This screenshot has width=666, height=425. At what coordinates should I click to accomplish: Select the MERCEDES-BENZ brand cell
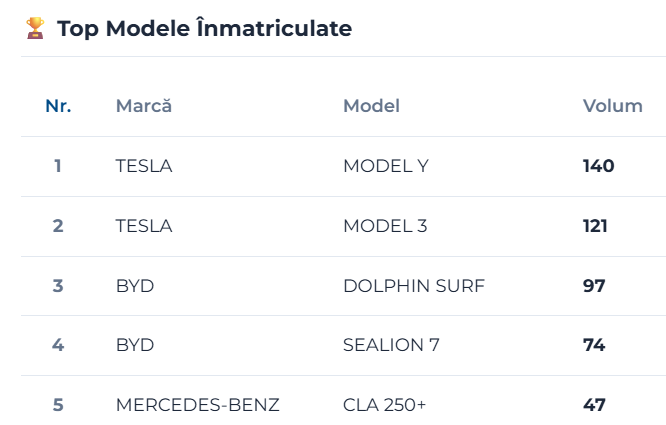pyautogui.click(x=198, y=405)
